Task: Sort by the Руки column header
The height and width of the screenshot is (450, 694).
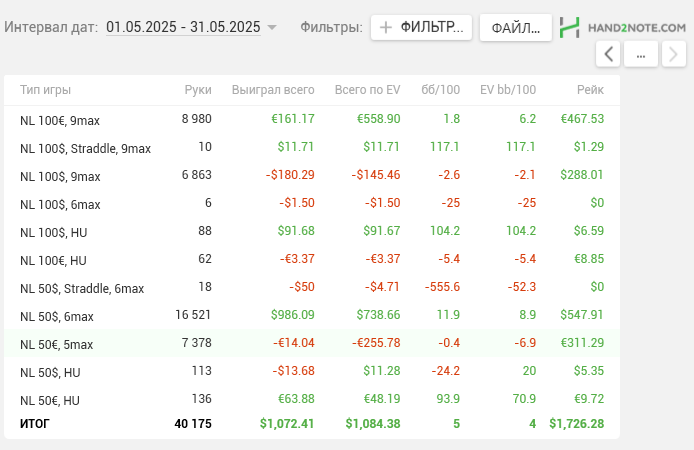Action: pyautogui.click(x=198, y=90)
